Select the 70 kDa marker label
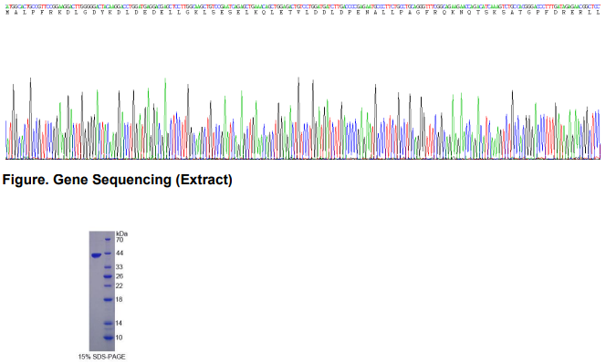This screenshot has height=364, width=606. tap(120, 240)
